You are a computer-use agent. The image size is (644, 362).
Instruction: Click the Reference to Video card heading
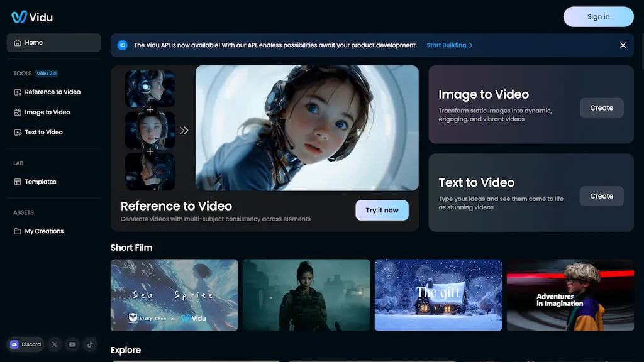tap(176, 206)
